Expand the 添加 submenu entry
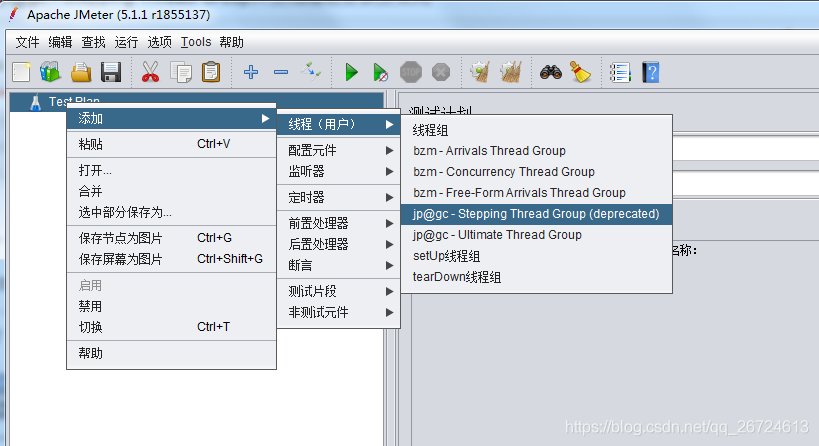 pos(171,119)
